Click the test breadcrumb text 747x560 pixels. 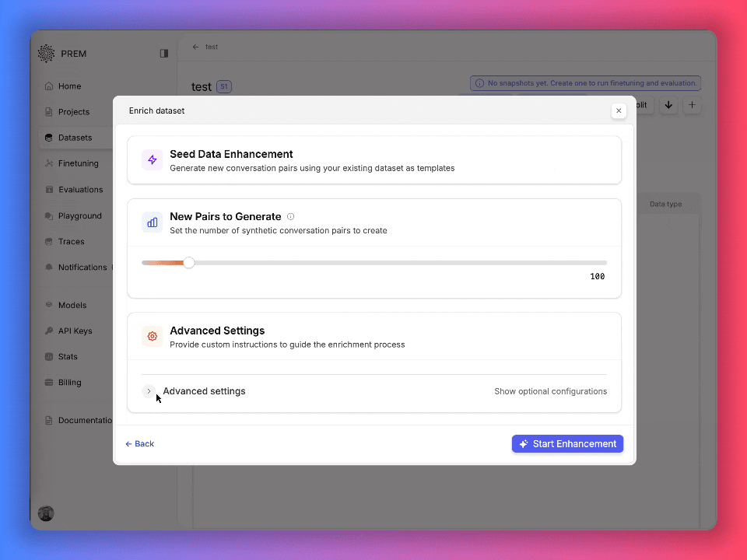point(212,47)
